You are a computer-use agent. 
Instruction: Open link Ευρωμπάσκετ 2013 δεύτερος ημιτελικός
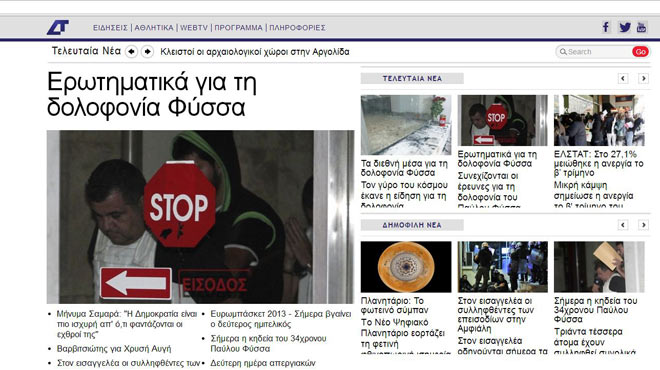click(281, 319)
